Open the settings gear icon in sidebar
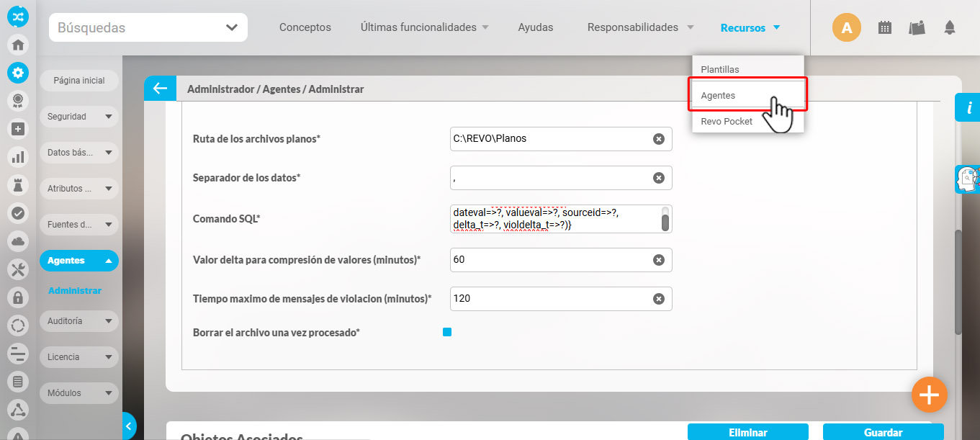Screen dimensions: 980x440 point(18,72)
